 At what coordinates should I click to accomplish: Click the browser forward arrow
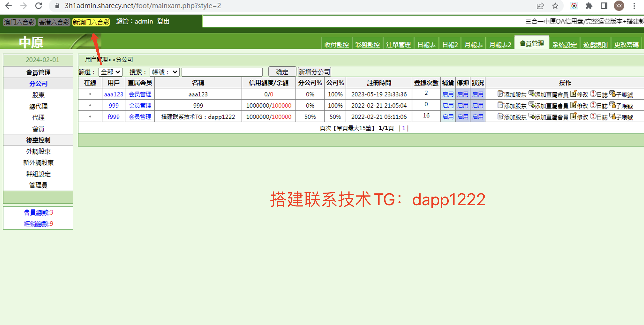click(x=23, y=5)
